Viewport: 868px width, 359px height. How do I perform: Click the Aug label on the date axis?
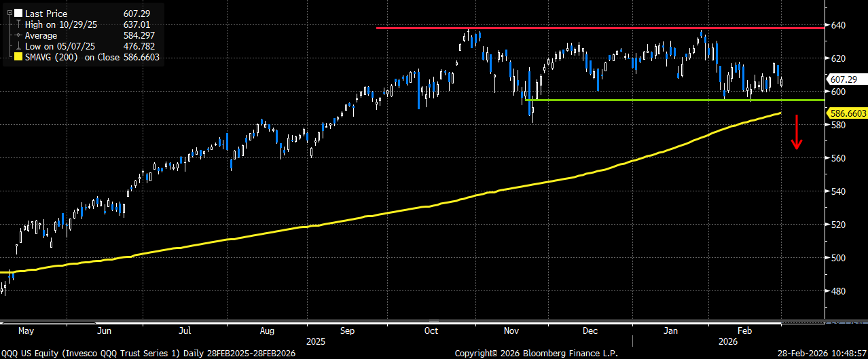pos(267,331)
